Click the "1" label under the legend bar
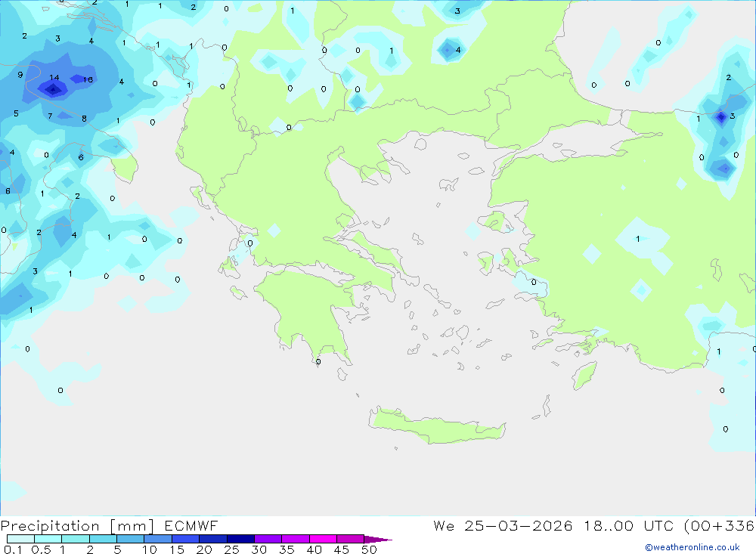Screen dimensions: 756x554 (62, 549)
